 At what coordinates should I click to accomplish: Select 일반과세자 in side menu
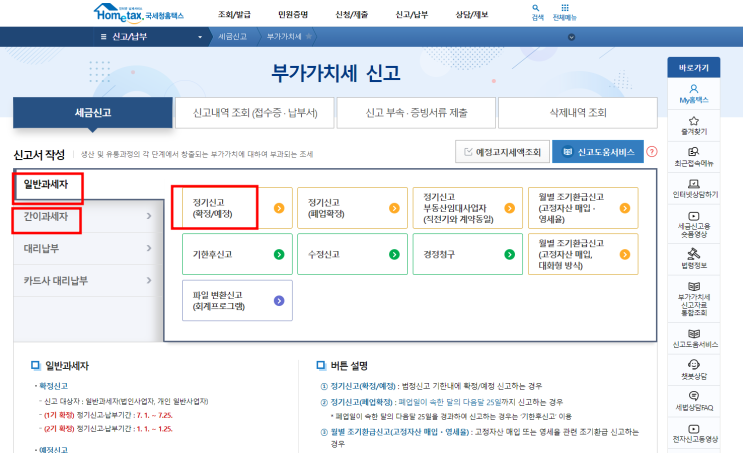[x=46, y=184]
